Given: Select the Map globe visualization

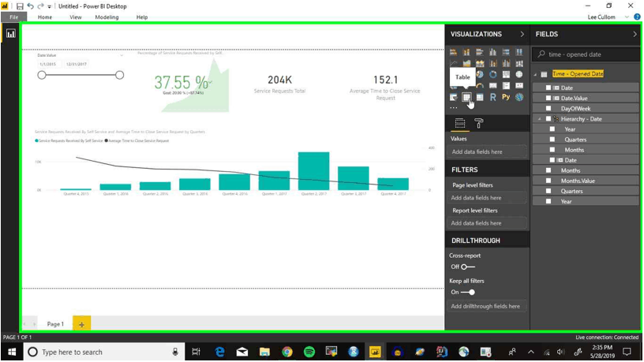Looking at the screenshot, I should point(519,74).
